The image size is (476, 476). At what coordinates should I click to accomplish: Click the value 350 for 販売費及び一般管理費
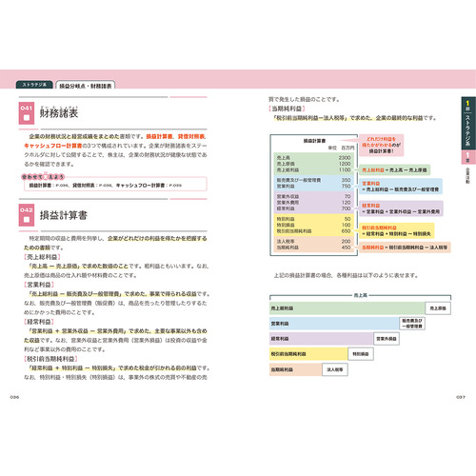(346, 180)
